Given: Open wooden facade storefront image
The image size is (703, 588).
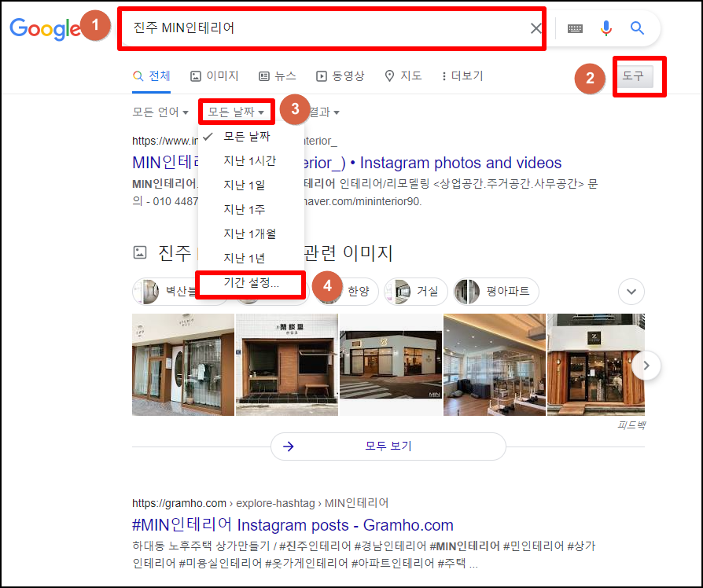Looking at the screenshot, I should coord(596,365).
